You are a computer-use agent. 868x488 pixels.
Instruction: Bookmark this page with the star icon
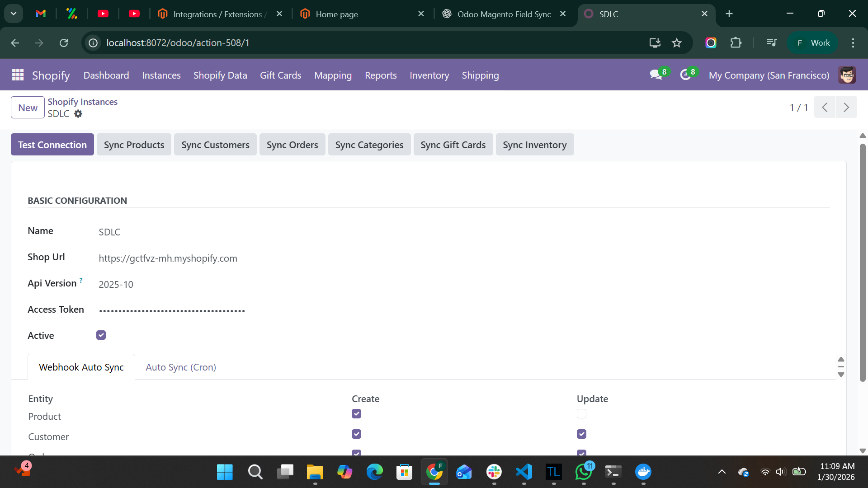click(x=677, y=43)
